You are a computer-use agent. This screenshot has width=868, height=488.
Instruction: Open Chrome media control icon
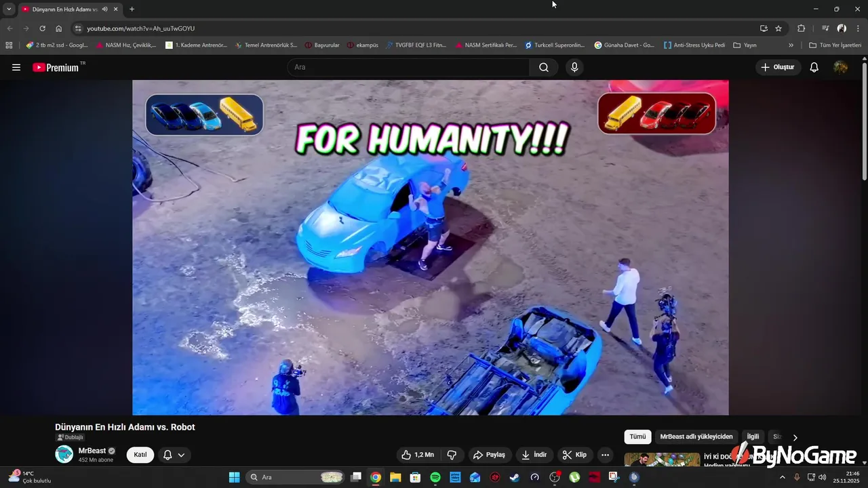click(825, 28)
